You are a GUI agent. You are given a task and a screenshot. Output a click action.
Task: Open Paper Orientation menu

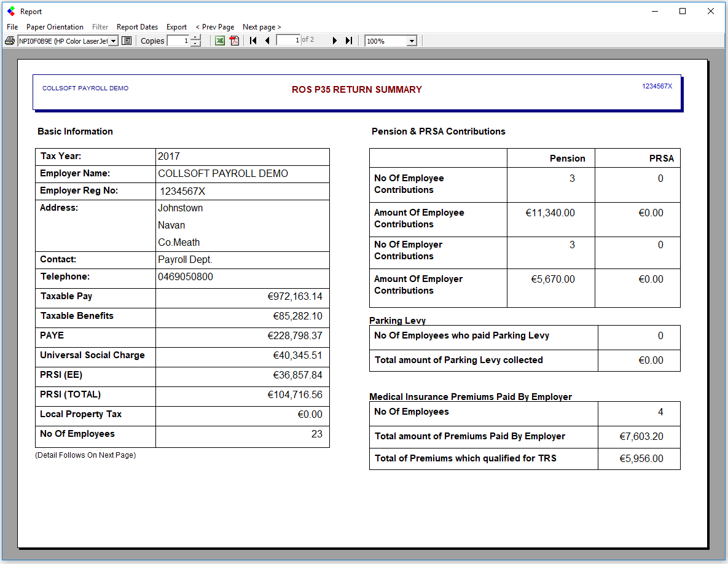55,27
